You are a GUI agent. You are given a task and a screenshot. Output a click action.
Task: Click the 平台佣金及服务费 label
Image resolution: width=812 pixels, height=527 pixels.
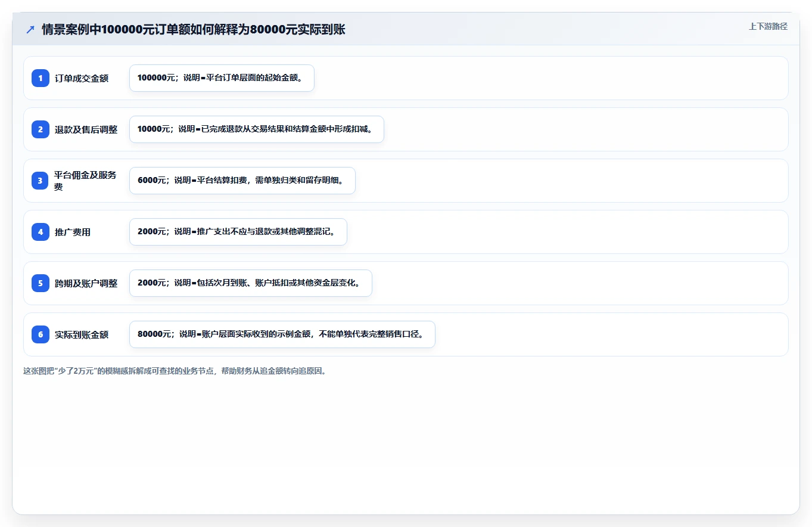click(85, 181)
